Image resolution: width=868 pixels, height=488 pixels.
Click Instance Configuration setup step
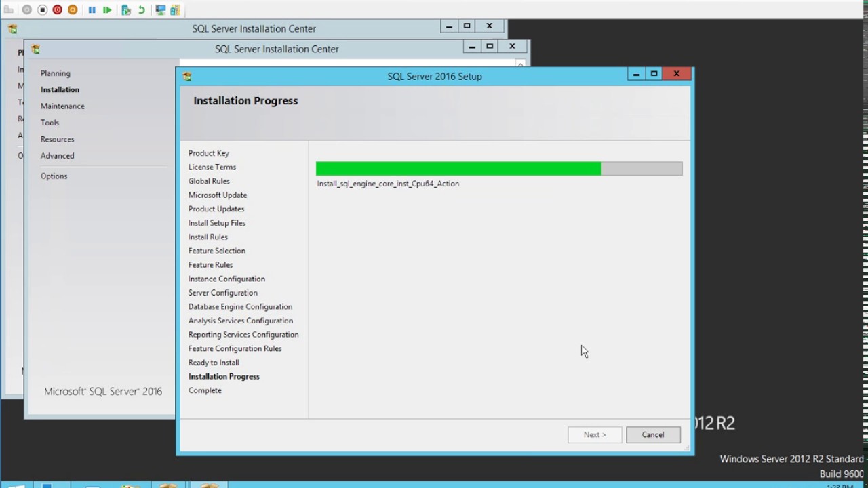click(x=226, y=279)
